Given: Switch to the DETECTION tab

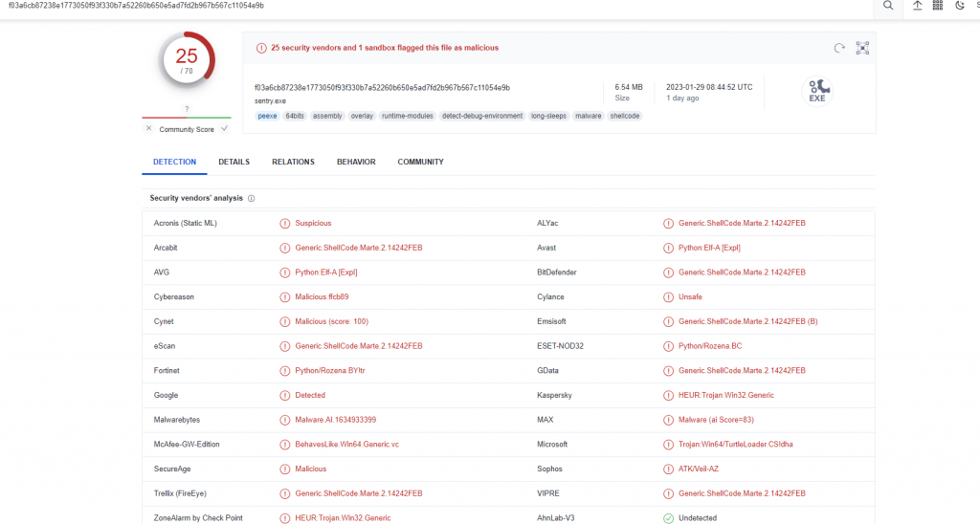Looking at the screenshot, I should [x=174, y=162].
